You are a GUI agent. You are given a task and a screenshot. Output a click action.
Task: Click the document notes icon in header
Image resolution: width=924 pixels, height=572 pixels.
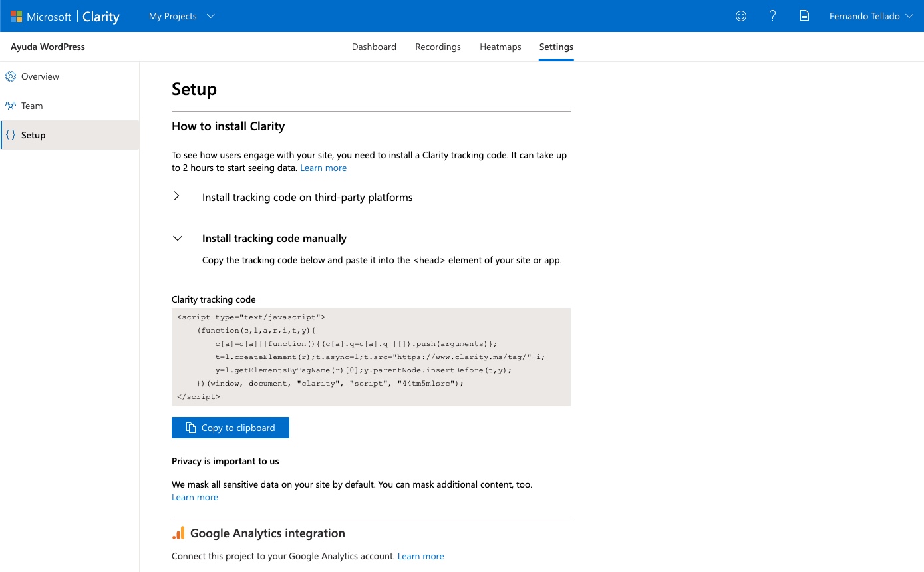pos(804,16)
